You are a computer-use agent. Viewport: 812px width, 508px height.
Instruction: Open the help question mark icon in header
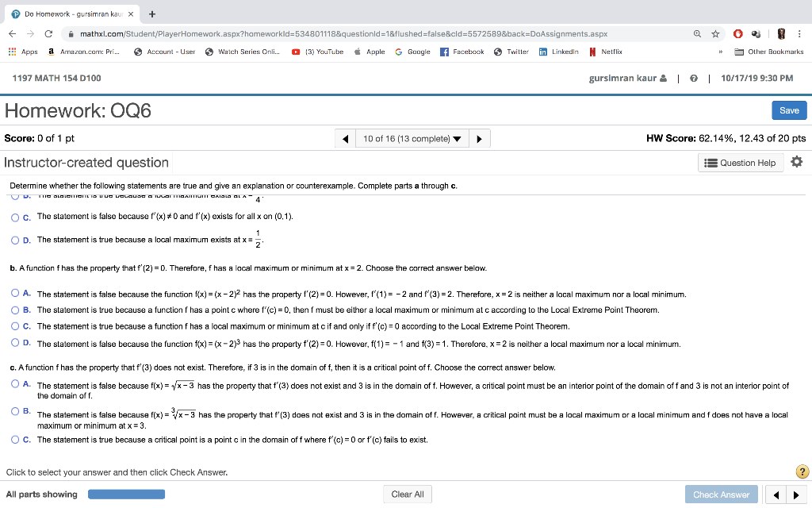pyautogui.click(x=693, y=79)
